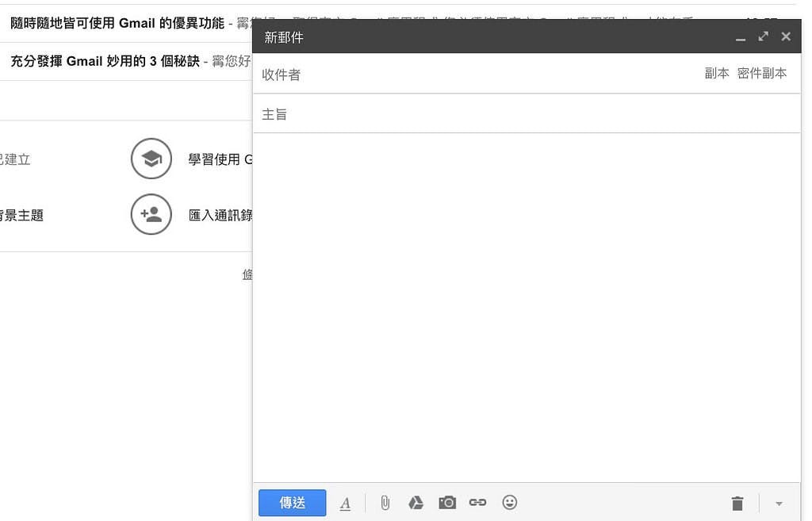This screenshot has width=812, height=521.
Task: Open the import contacts person icon
Action: [151, 214]
